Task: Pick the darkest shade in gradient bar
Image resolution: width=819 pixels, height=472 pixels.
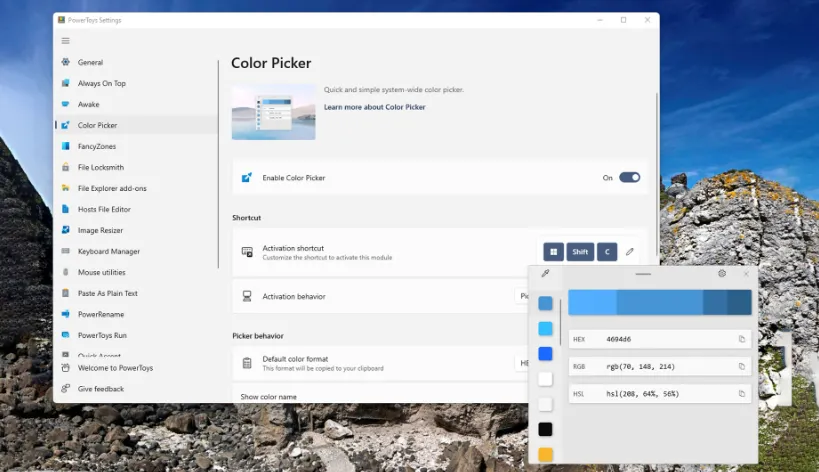Action: [739, 302]
